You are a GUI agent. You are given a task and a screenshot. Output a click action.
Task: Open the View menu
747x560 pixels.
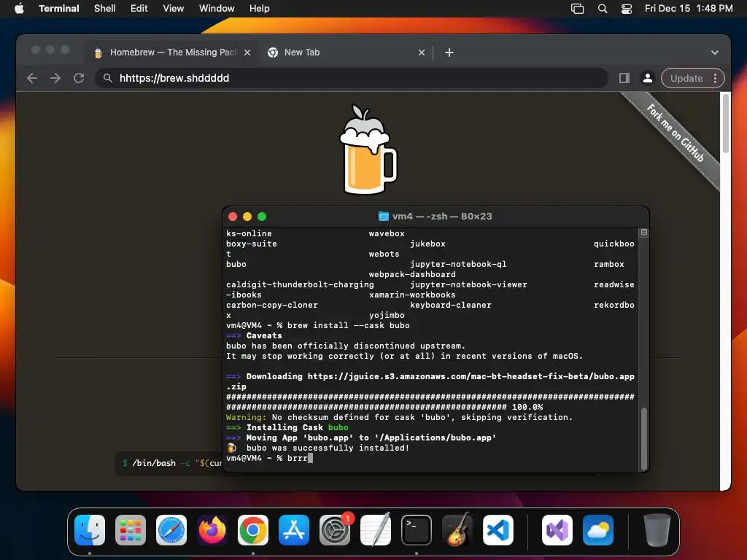173,8
